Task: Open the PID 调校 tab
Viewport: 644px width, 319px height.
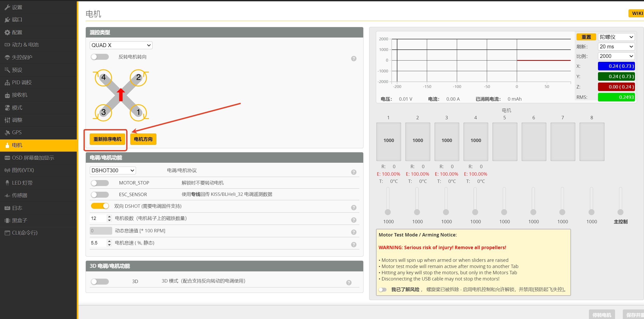Action: pos(22,83)
